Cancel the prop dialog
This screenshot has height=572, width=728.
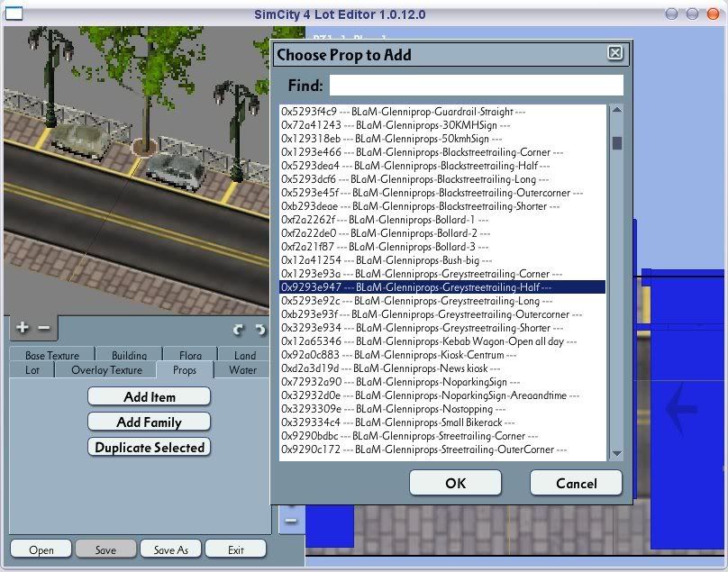pyautogui.click(x=576, y=483)
